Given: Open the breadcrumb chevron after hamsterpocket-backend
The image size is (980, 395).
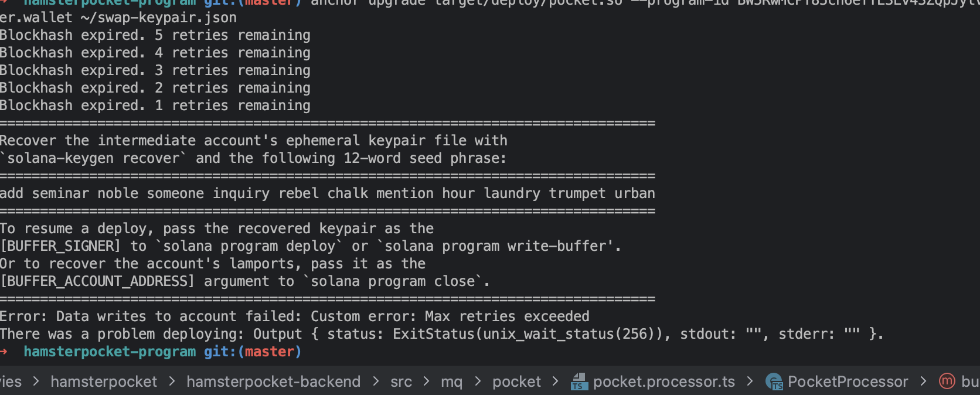Looking at the screenshot, I should (x=375, y=382).
